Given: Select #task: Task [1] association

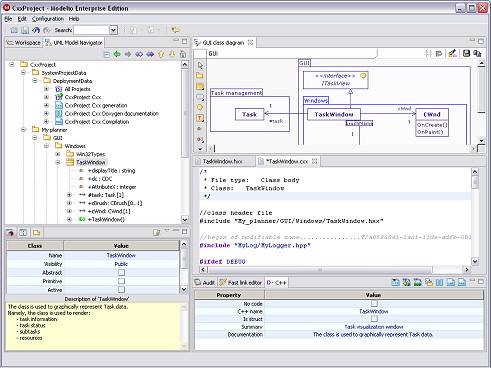Looking at the screenshot, I should coord(106,195).
